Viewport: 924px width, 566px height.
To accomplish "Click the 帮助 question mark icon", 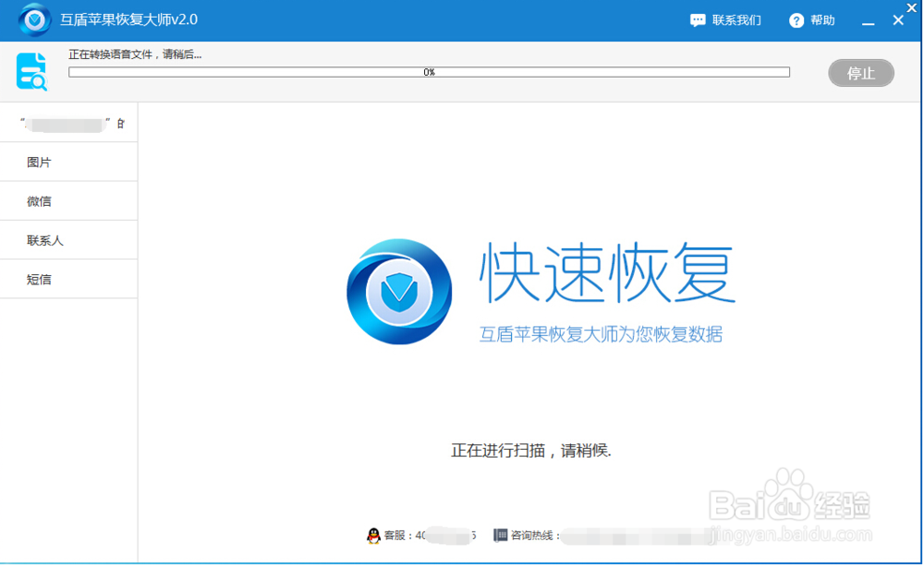I will (x=796, y=19).
